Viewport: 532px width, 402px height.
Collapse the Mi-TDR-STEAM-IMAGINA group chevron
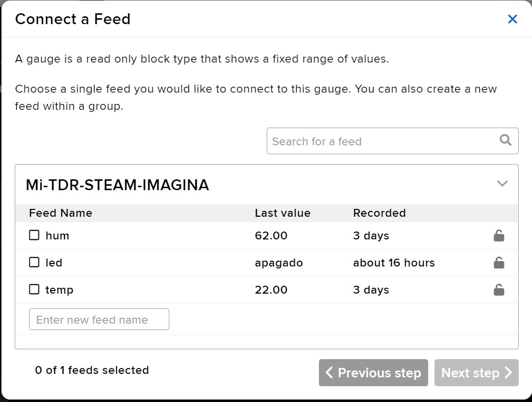[x=502, y=183]
